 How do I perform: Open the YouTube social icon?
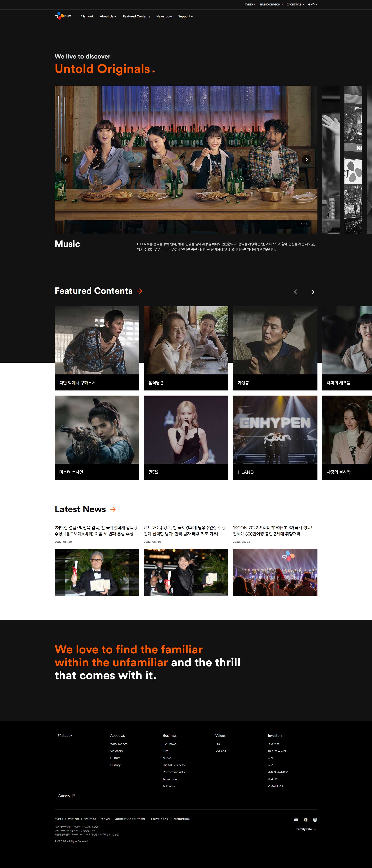pos(296,819)
